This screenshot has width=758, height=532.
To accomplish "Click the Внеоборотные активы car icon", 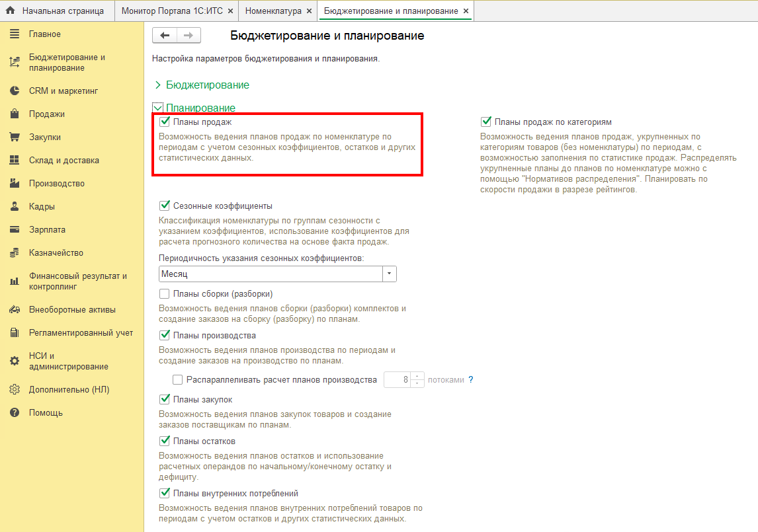I will coord(15,309).
